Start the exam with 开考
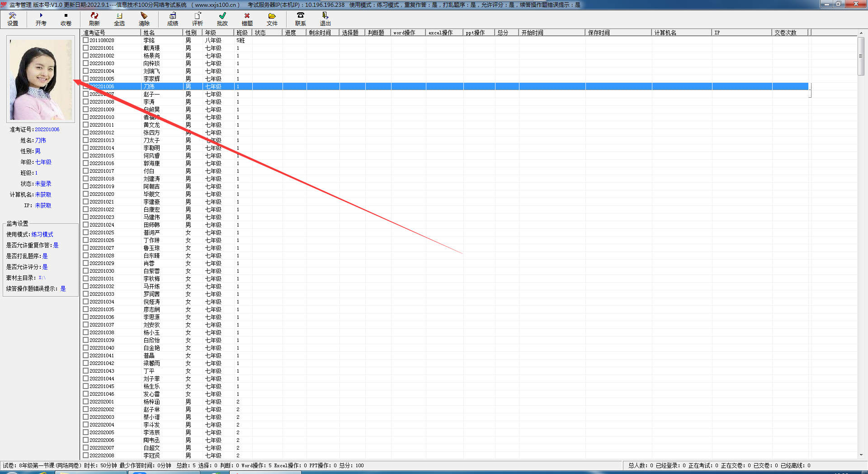Viewport: 868px width, 474px height. click(41, 19)
